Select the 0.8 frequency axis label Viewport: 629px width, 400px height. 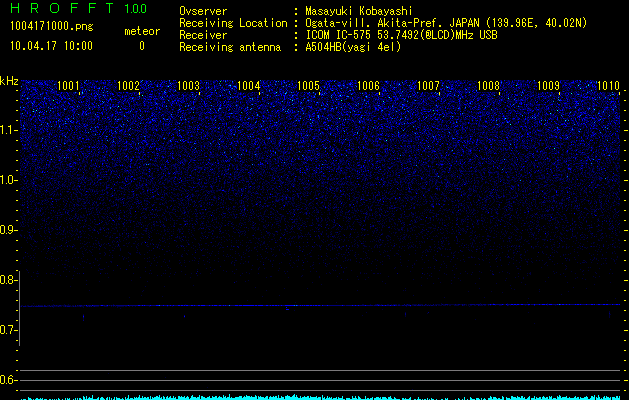8,280
